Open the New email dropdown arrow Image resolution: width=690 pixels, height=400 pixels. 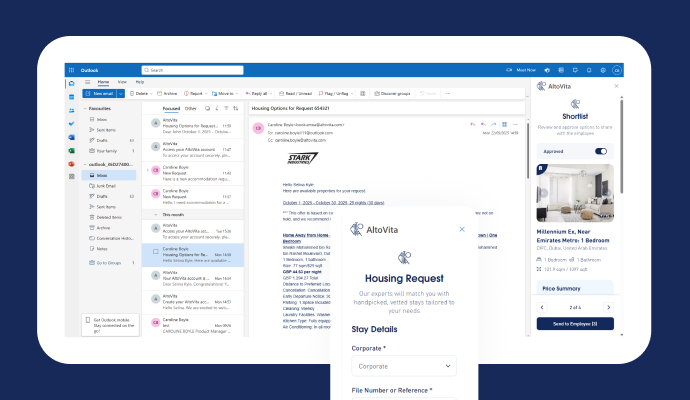click(121, 93)
